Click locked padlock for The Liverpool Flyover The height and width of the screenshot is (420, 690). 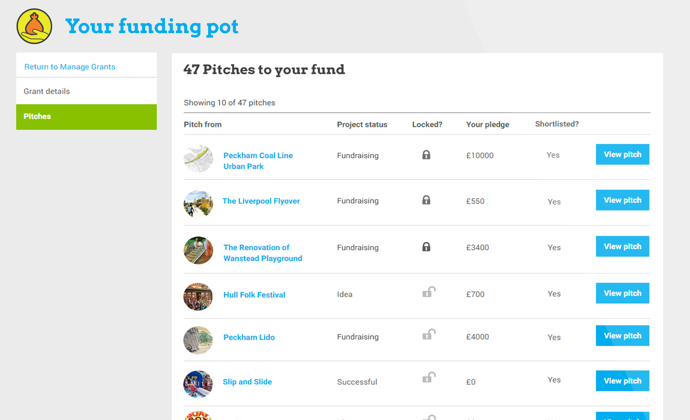click(426, 200)
